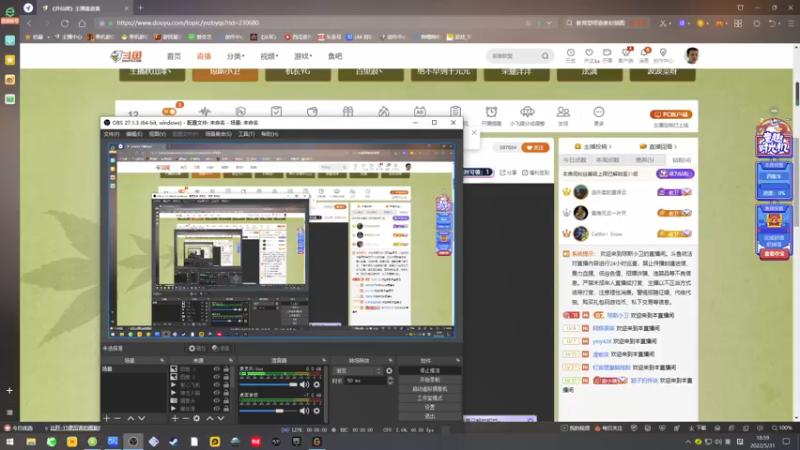Open OBS 文件(F) menu
Screen dimensions: 800x450
pyautogui.click(x=111, y=134)
